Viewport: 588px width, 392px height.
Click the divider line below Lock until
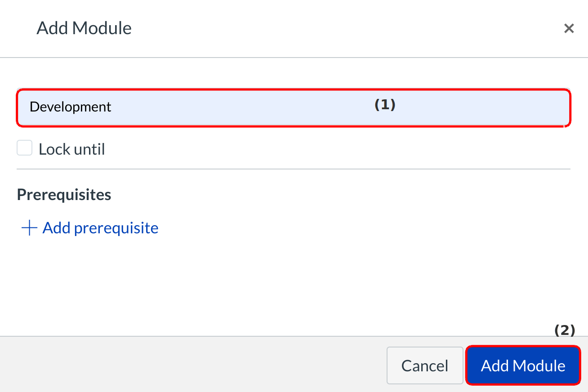click(293, 169)
